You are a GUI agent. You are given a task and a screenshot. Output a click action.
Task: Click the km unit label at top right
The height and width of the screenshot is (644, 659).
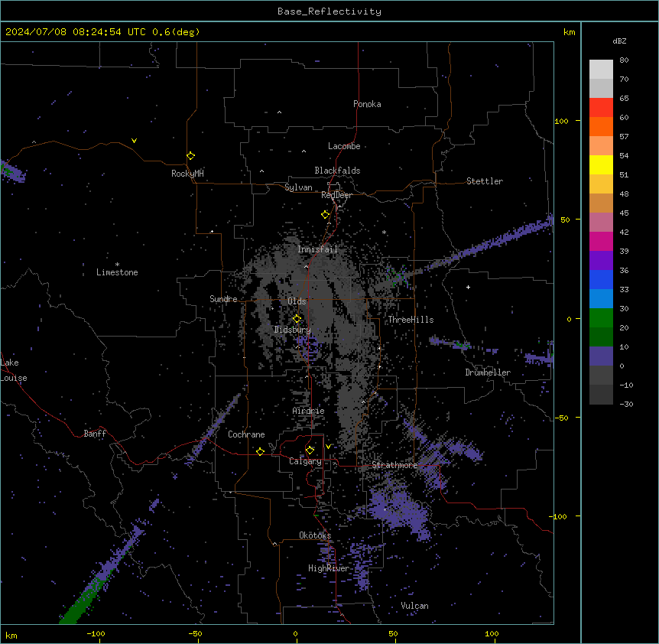click(569, 32)
